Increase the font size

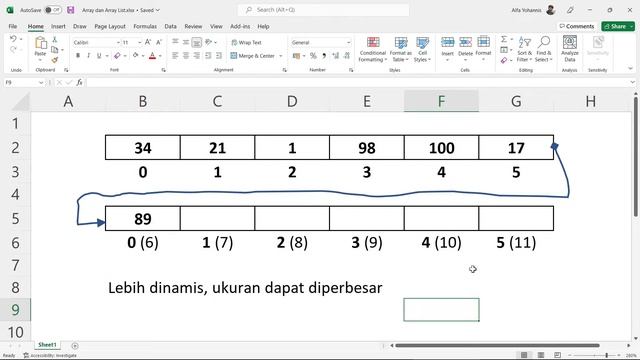click(148, 42)
